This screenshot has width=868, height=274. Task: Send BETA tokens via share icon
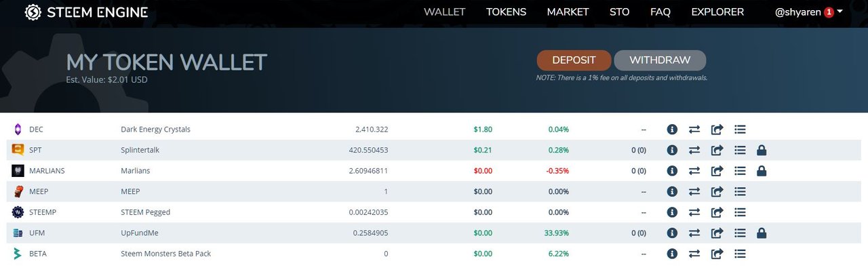(717, 254)
